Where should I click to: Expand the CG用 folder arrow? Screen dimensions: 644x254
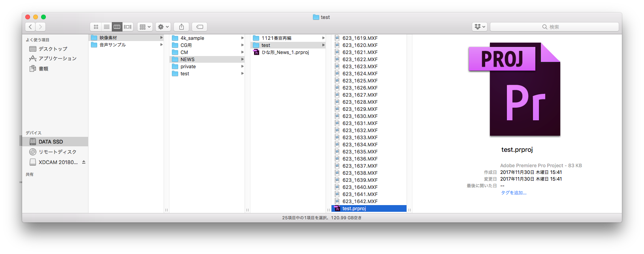pyautogui.click(x=242, y=45)
